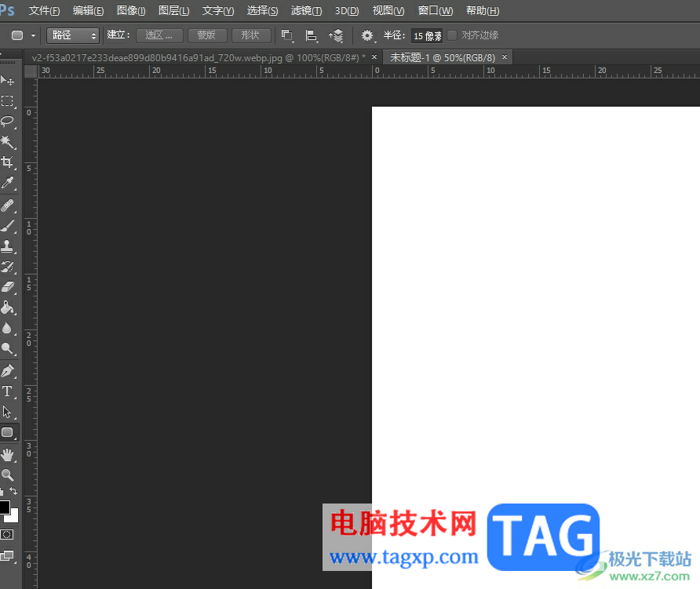The height and width of the screenshot is (589, 700).
Task: Open gear geometry options
Action: (x=367, y=35)
